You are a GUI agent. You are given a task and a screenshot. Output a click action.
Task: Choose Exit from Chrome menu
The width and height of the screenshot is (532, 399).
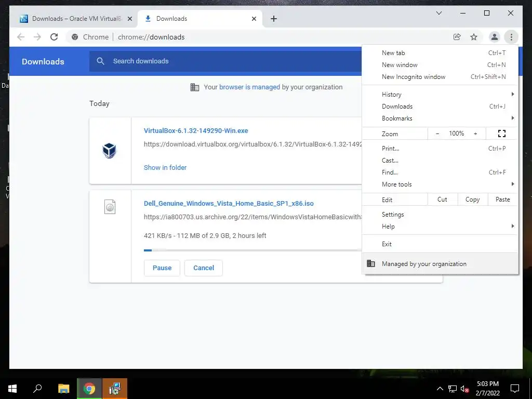coord(440,244)
